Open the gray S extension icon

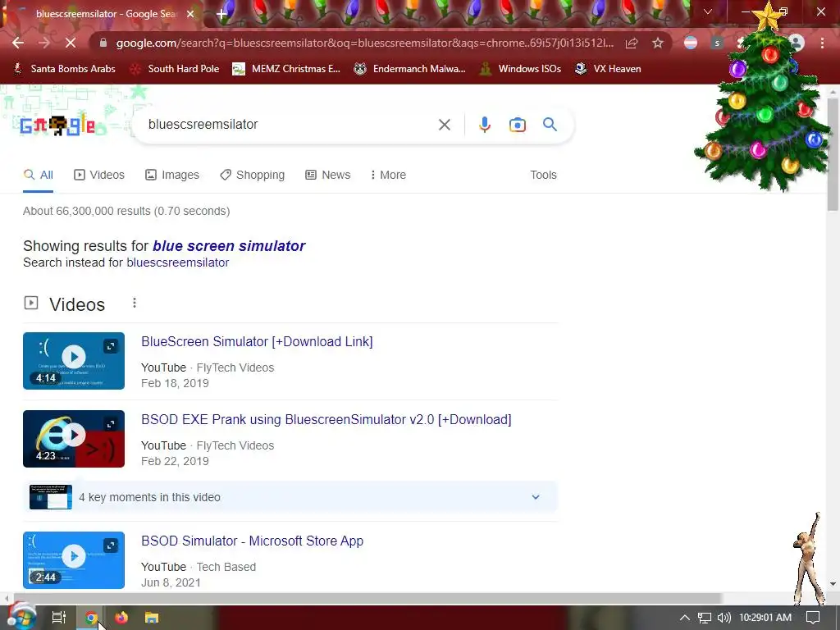(717, 43)
